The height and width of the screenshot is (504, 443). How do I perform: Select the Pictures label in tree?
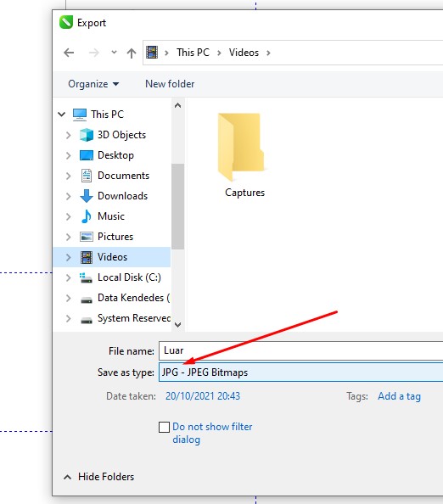[x=115, y=237]
